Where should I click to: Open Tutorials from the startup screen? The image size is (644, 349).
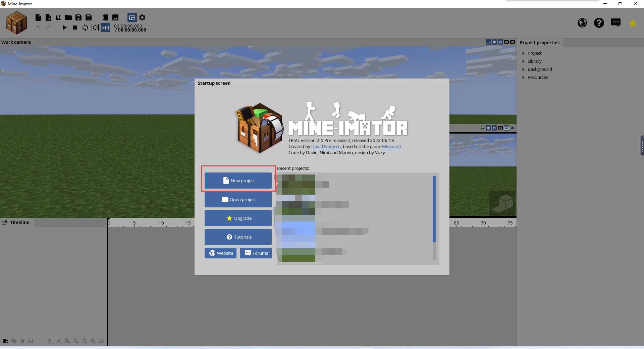point(238,237)
